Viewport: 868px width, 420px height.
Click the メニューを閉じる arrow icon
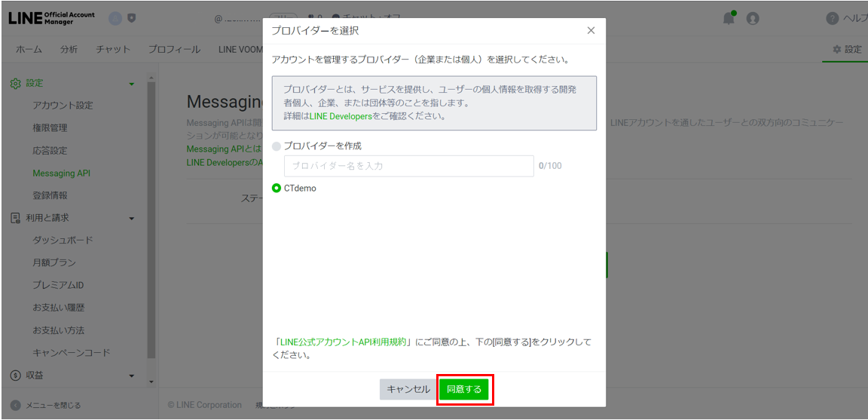[x=15, y=405]
